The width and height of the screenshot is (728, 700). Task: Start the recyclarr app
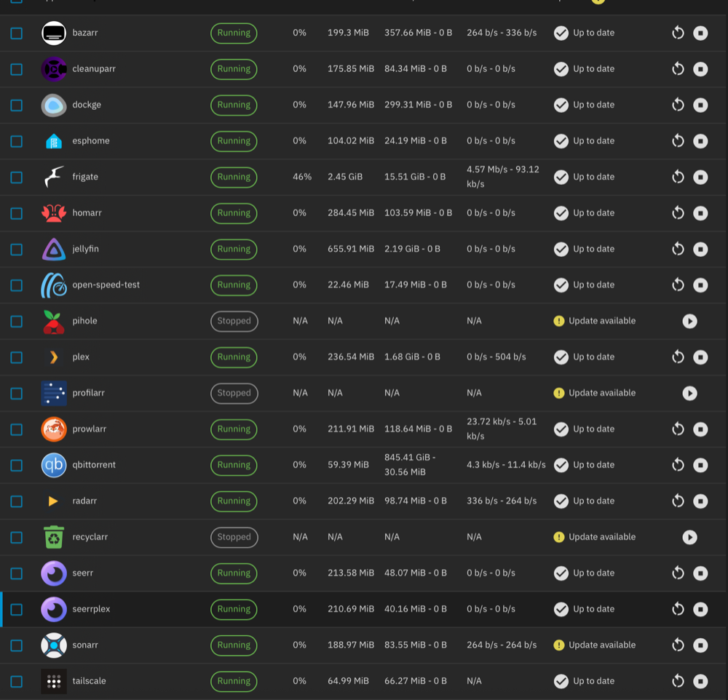point(689,537)
